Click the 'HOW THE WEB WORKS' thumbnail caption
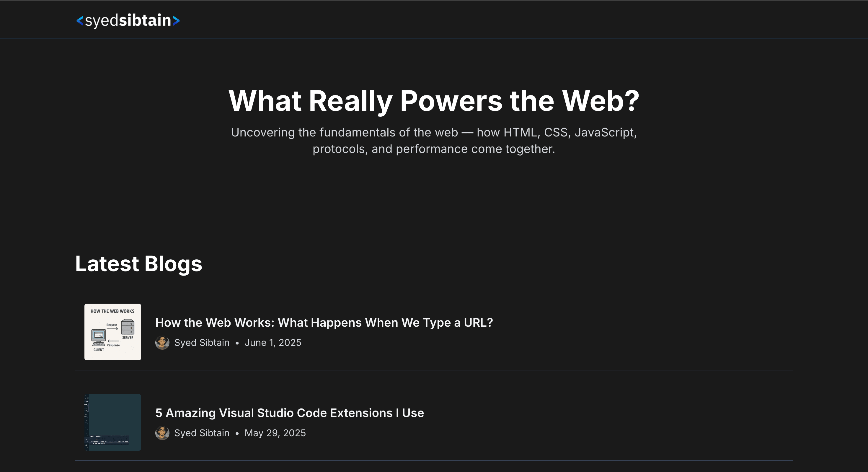The width and height of the screenshot is (868, 472). (x=112, y=311)
